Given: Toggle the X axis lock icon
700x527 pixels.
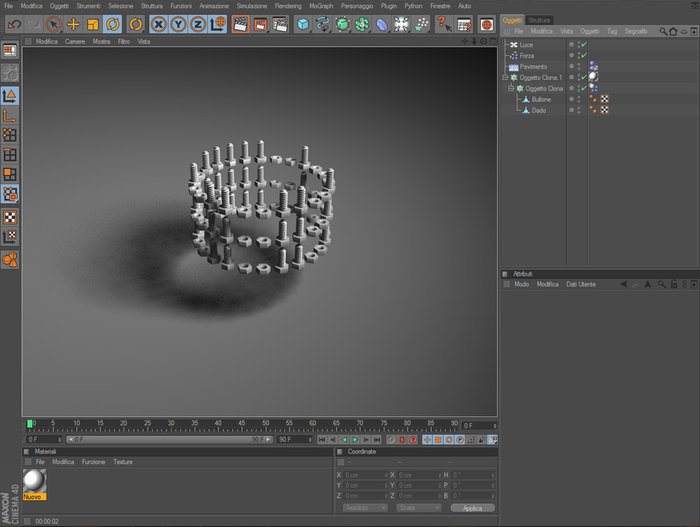Looking at the screenshot, I should point(158,24).
